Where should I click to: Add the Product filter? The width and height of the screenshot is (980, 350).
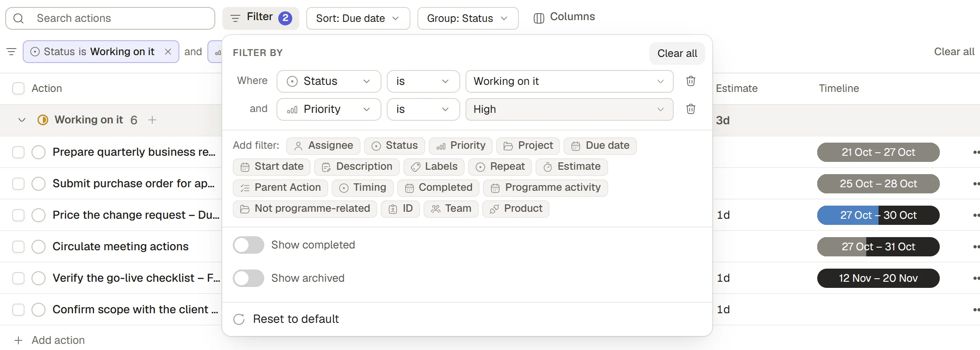(516, 209)
